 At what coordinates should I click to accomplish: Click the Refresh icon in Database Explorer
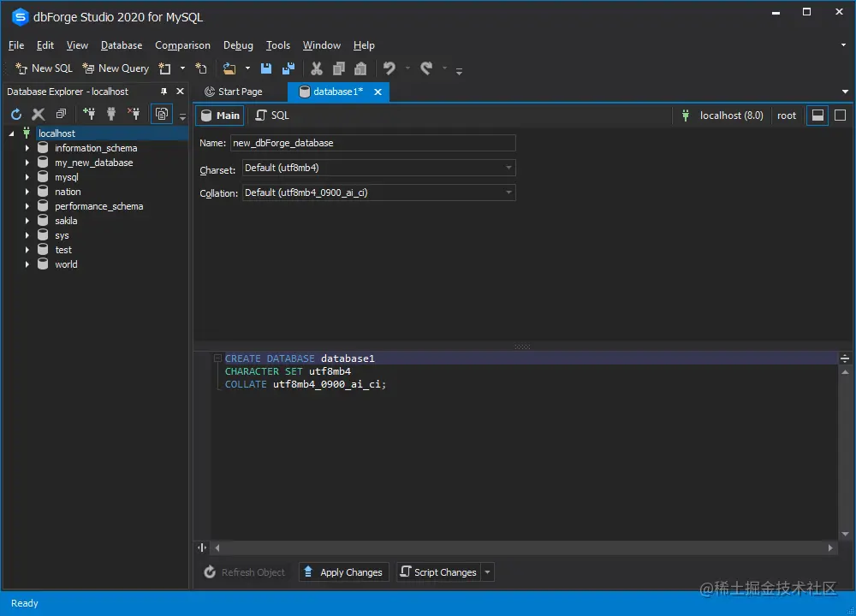tap(15, 113)
